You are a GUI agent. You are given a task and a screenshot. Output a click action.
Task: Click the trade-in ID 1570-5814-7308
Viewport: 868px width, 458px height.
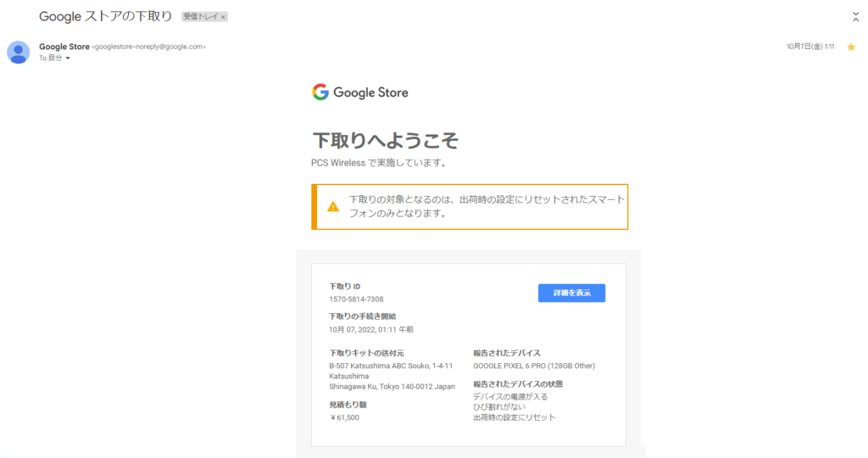[x=356, y=299]
